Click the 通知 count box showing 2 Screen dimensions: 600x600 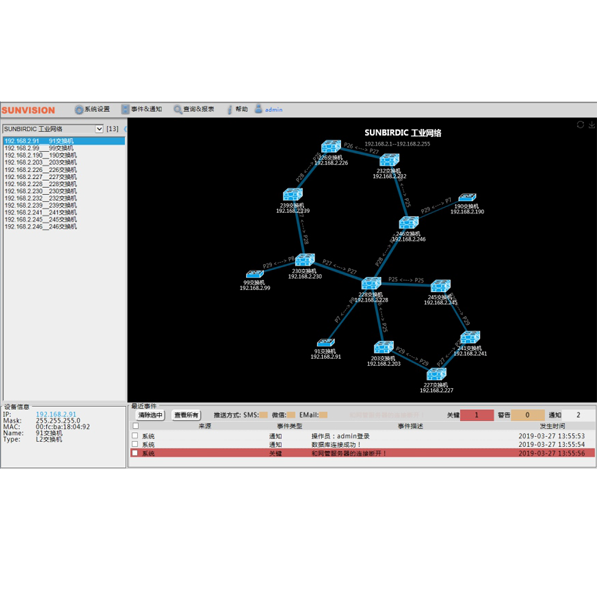click(578, 415)
